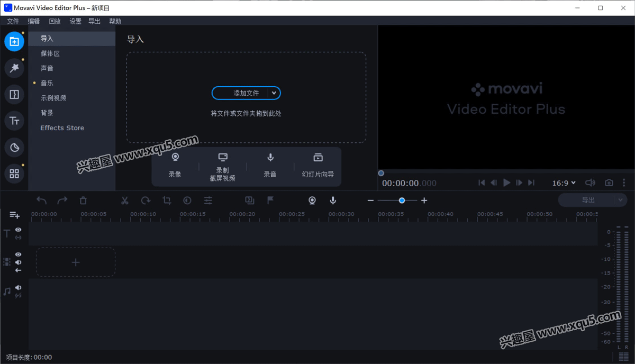
Task: Open the 导出 menu
Action: tap(94, 21)
